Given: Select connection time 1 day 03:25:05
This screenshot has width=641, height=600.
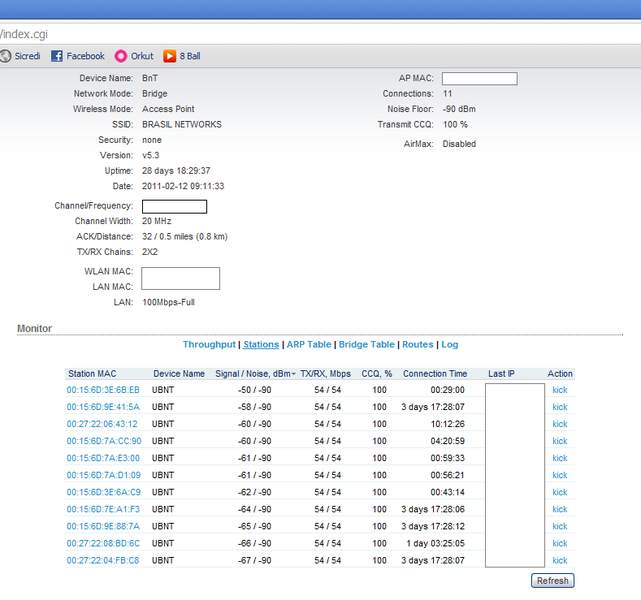Looking at the screenshot, I should pyautogui.click(x=436, y=544).
